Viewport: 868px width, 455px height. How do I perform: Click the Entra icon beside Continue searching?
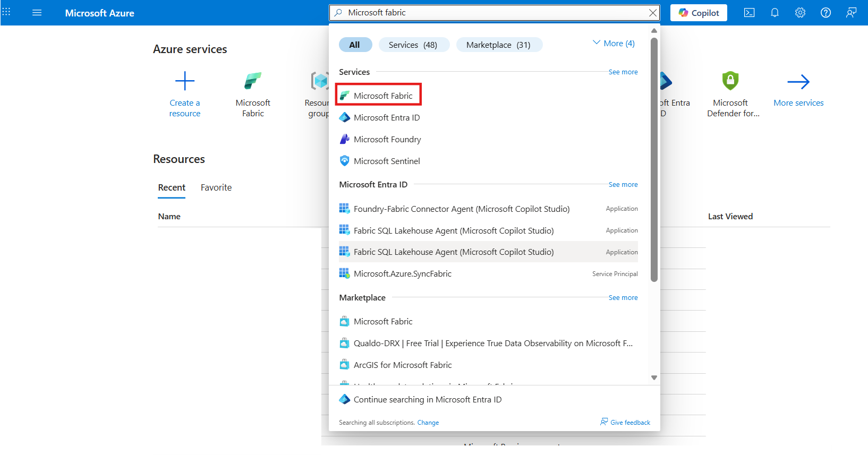pyautogui.click(x=345, y=399)
